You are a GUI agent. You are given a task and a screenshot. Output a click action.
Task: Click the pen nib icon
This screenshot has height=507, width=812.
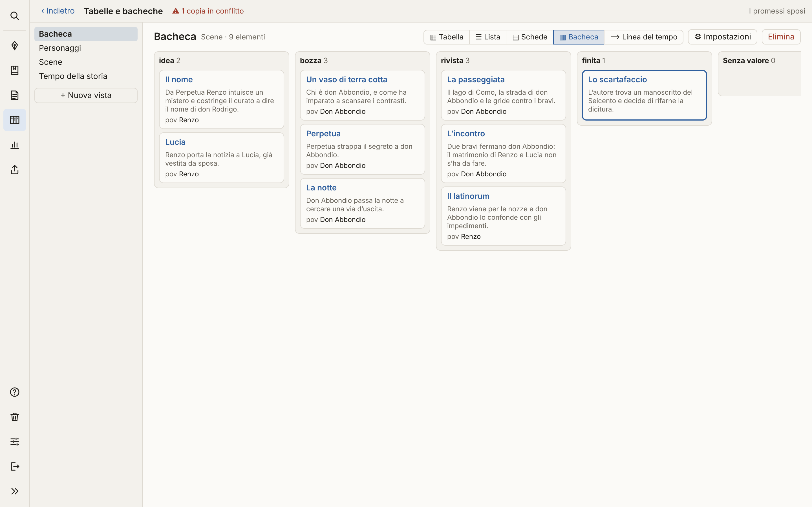(14, 46)
